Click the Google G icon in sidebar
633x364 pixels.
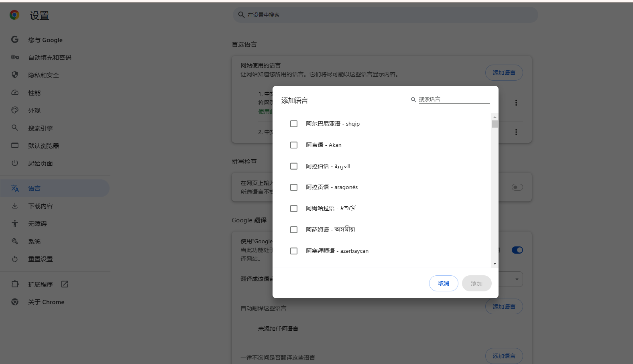click(15, 39)
